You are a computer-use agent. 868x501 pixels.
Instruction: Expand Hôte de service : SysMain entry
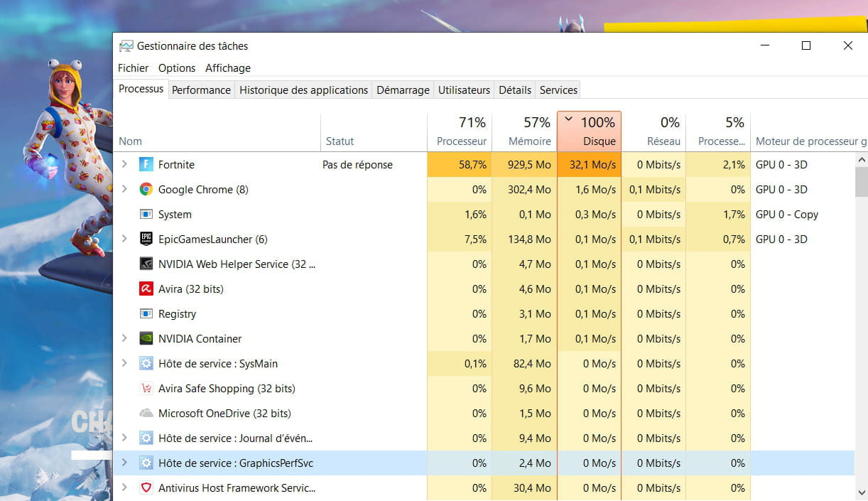(124, 364)
